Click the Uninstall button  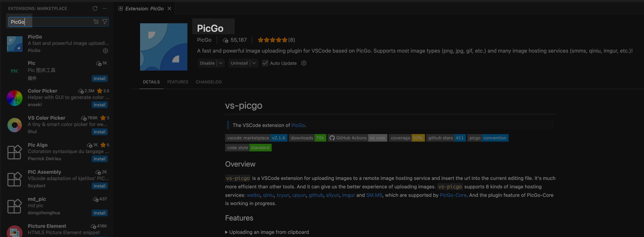coord(239,63)
